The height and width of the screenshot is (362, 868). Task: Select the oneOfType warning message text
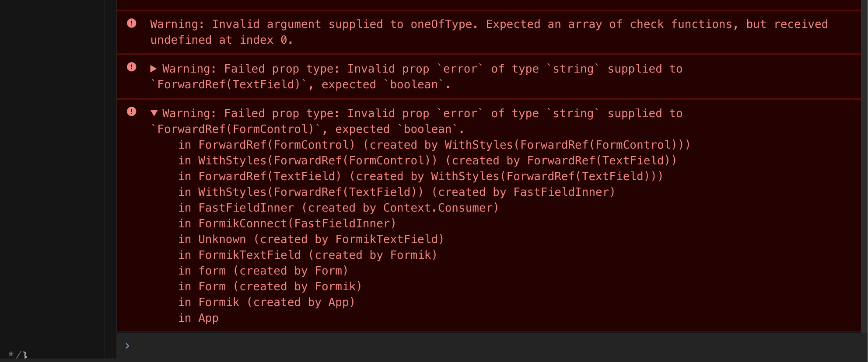point(394,24)
